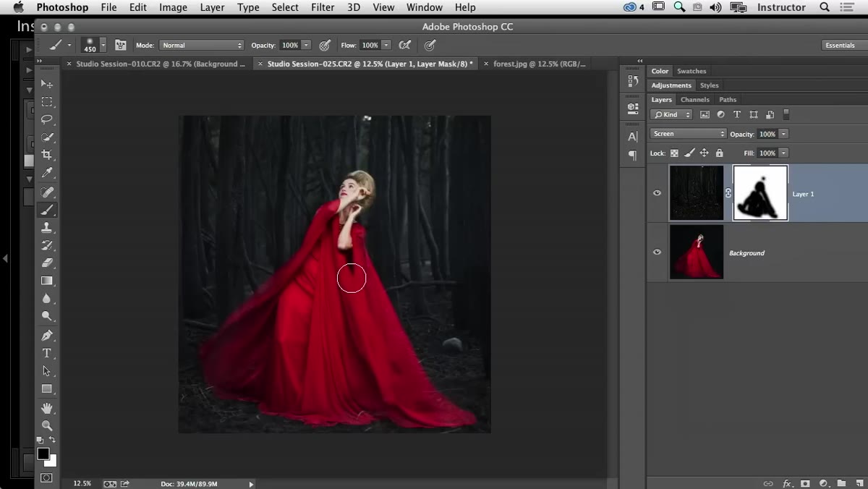Select the Rectangular Marquee tool
The height and width of the screenshot is (489, 868).
pos(47,102)
